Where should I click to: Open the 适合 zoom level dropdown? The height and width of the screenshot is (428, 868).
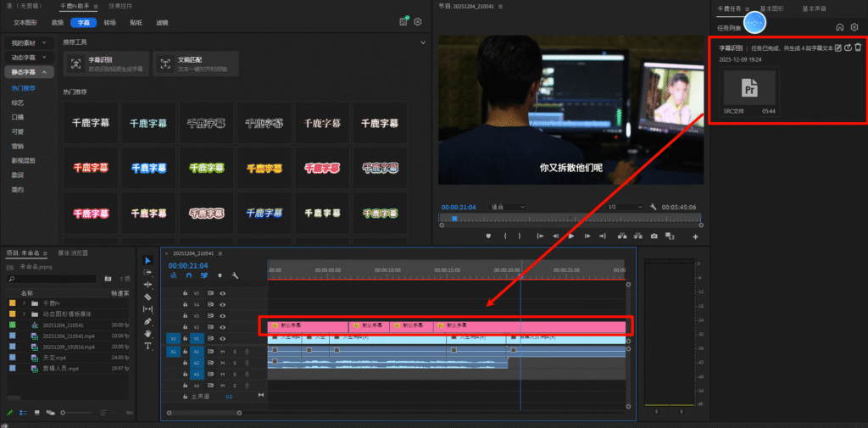(509, 207)
